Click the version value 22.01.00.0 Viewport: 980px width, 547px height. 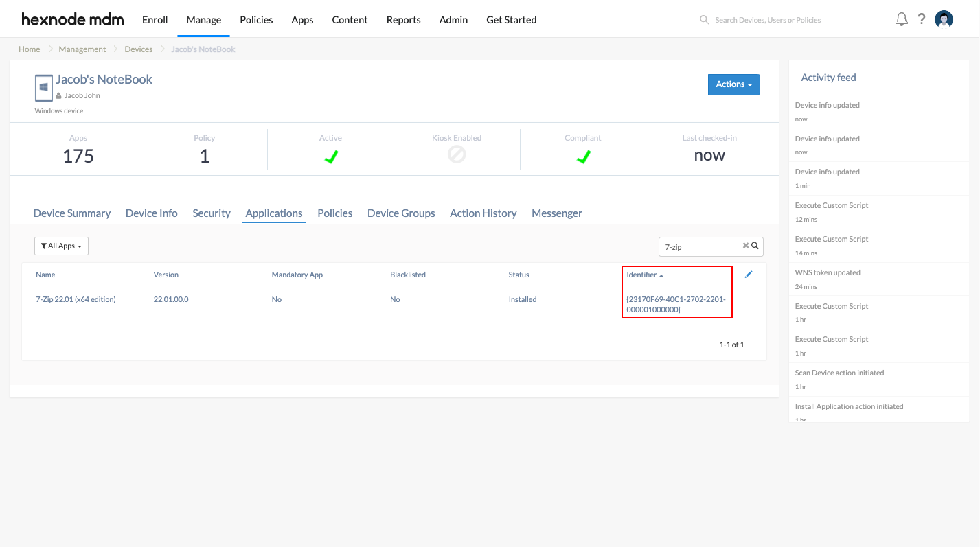171,299
